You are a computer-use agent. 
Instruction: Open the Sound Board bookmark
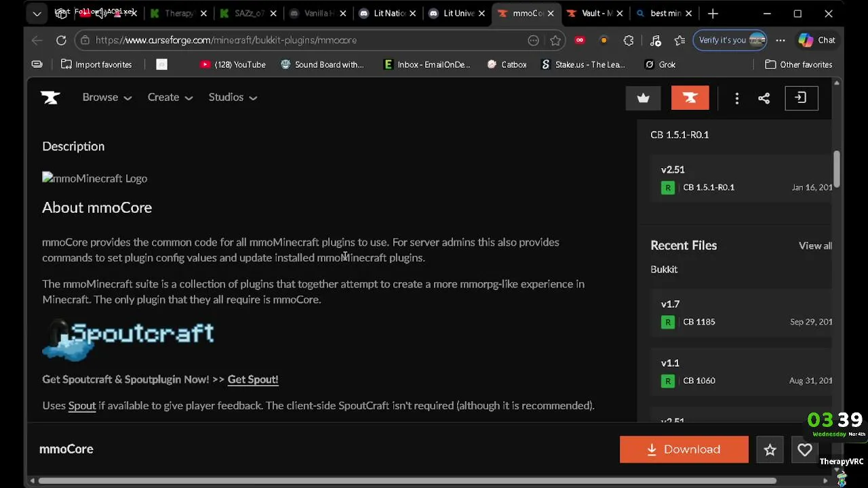pyautogui.click(x=322, y=64)
